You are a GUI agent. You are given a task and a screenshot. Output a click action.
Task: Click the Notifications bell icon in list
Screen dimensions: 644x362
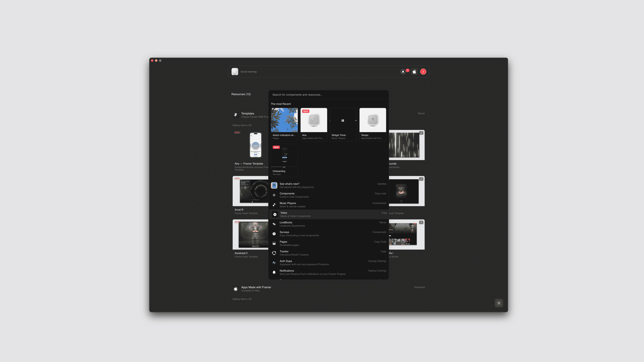click(274, 272)
